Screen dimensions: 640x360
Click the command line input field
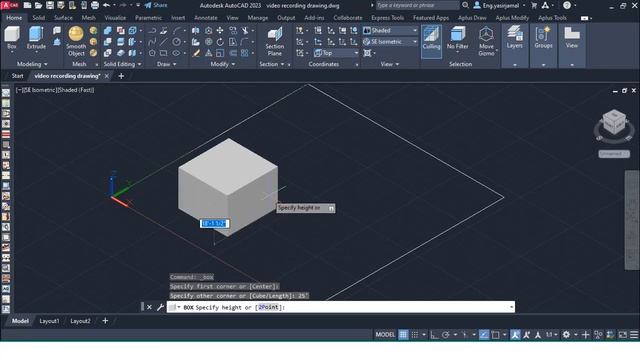tap(341, 307)
